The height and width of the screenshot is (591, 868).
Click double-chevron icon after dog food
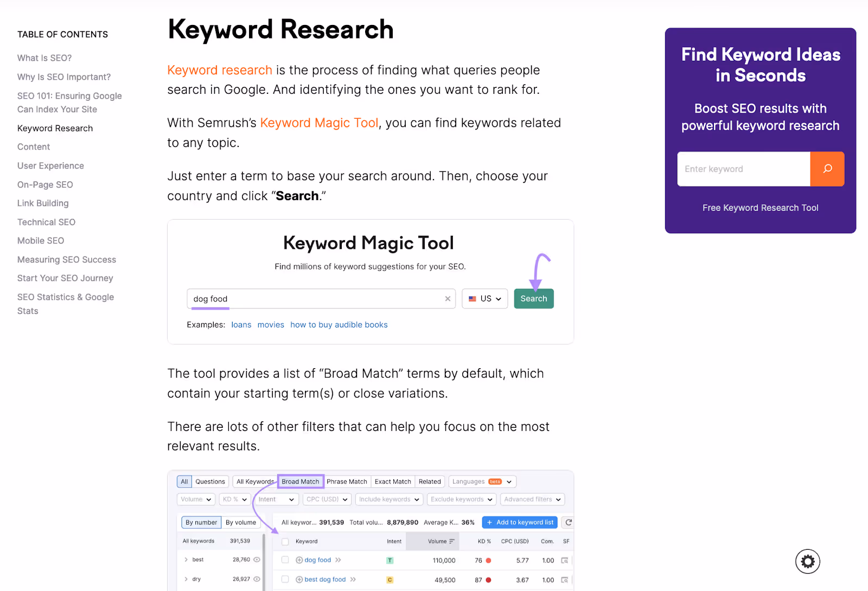coord(339,560)
